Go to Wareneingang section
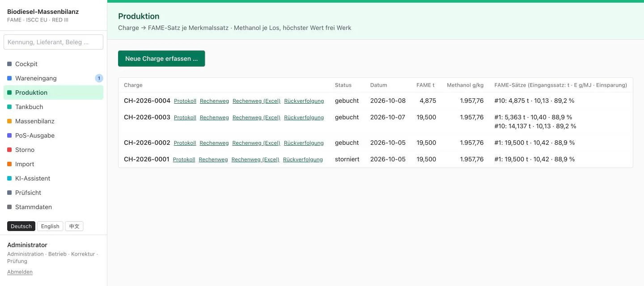The width and height of the screenshot is (644, 286). tap(53, 78)
